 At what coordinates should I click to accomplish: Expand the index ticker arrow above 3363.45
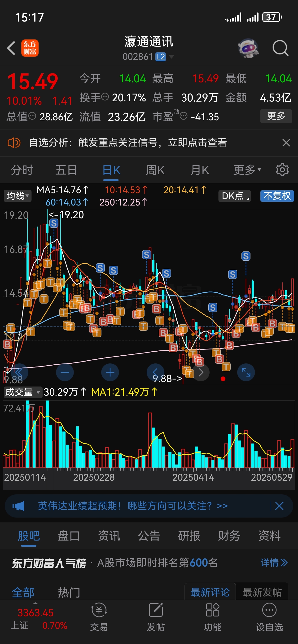(35, 604)
